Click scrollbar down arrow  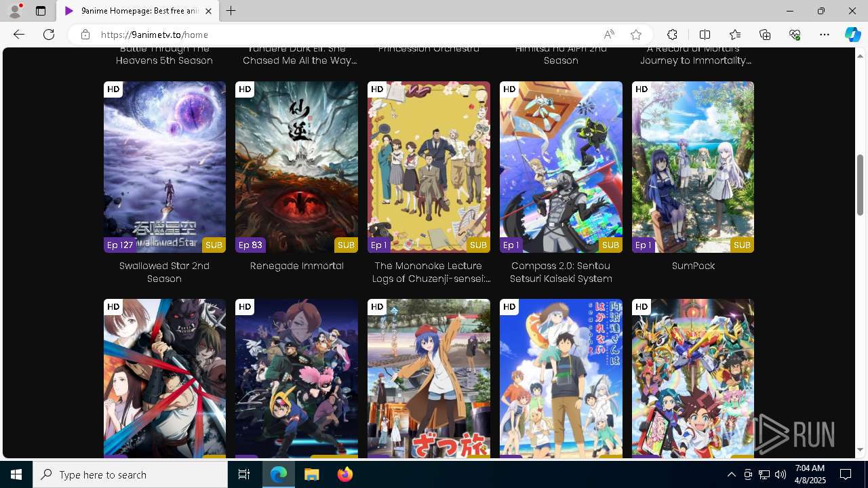[x=860, y=450]
